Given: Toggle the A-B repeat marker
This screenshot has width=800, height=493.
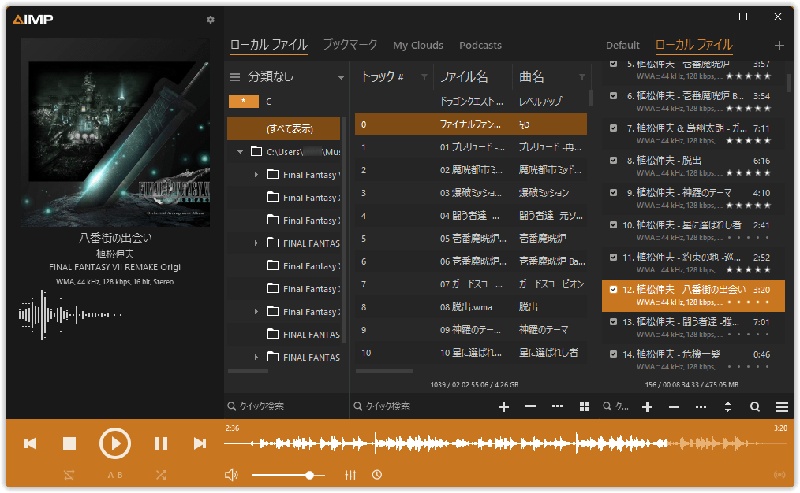Looking at the screenshot, I should coord(115,475).
